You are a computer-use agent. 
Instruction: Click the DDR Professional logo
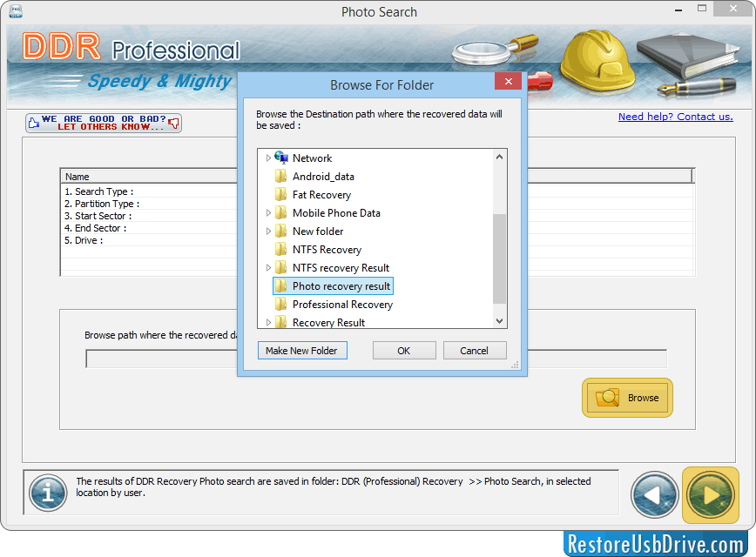point(132,48)
